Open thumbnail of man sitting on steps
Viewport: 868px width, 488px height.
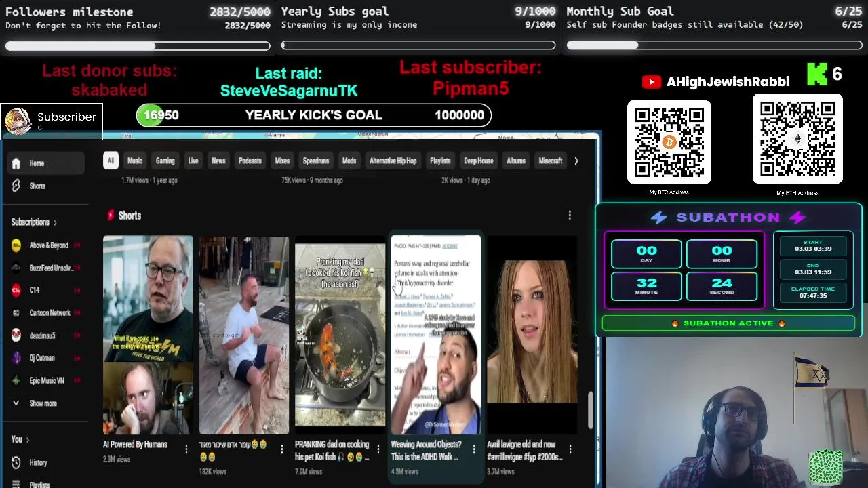tap(244, 335)
